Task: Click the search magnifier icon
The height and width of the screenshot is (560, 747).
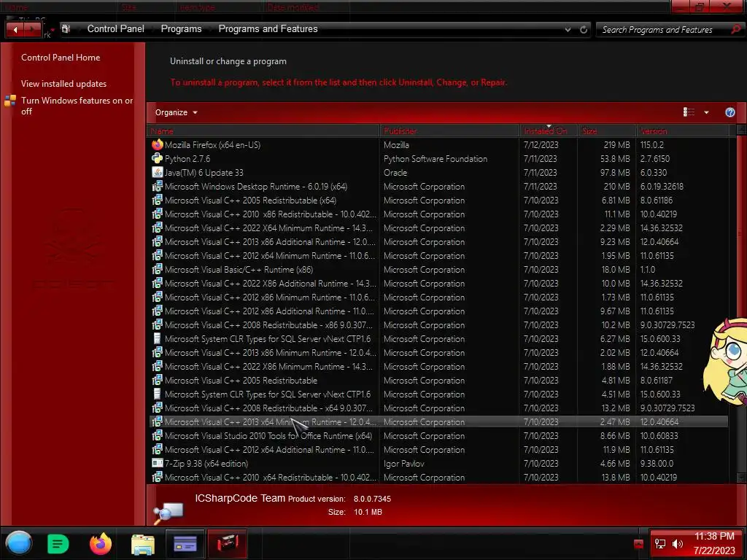Action: pos(736,29)
